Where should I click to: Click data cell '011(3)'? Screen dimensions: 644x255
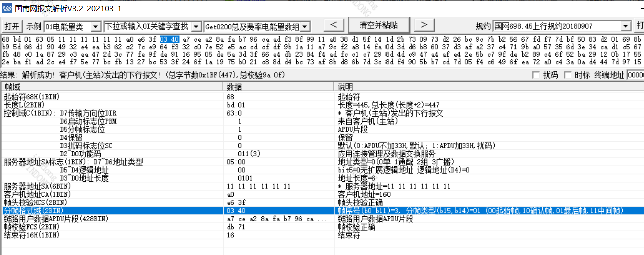[x=249, y=153]
